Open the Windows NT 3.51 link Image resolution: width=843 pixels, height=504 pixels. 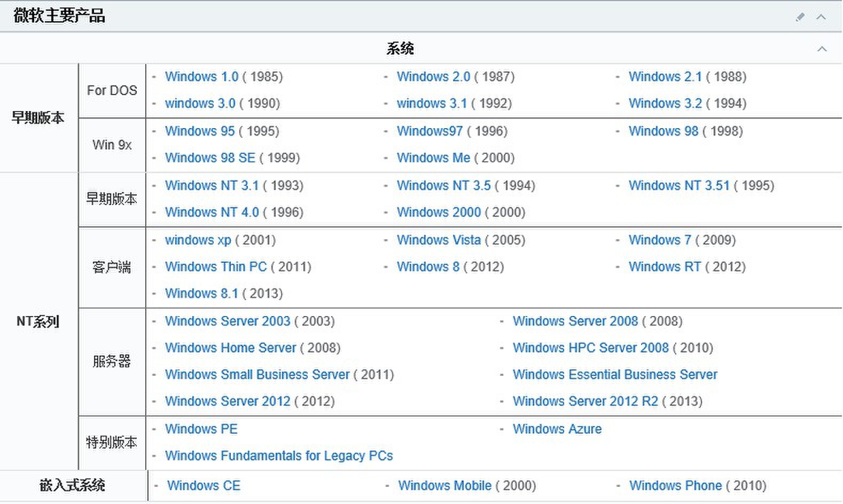pyautogui.click(x=679, y=185)
